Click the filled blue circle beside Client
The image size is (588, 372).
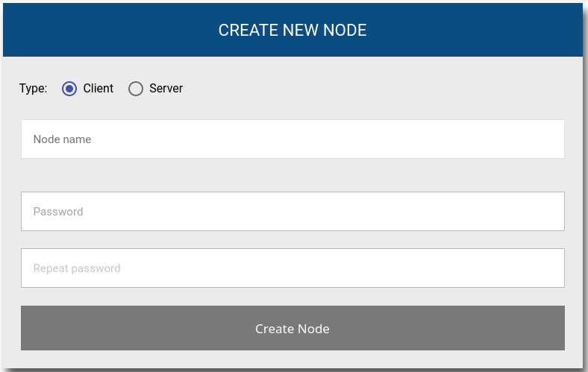click(69, 89)
